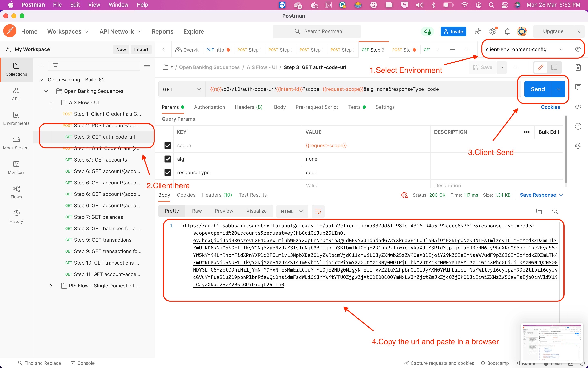Viewport: 588px width, 368px height.
Task: Click the Bulk Edit link
Action: tap(549, 132)
